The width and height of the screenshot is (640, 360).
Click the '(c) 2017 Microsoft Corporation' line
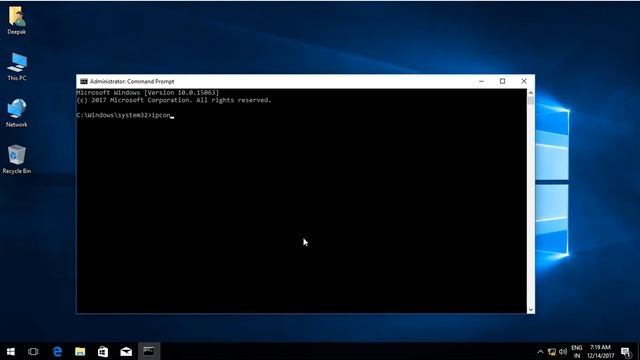[174, 100]
